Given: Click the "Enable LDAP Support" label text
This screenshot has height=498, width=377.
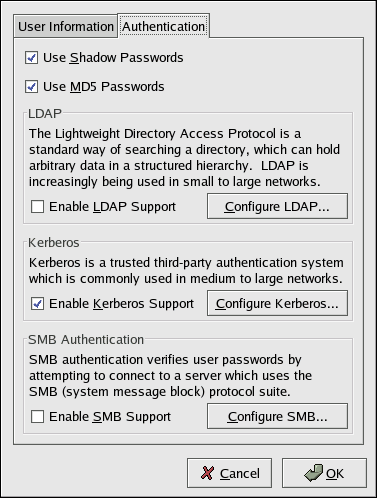Looking at the screenshot, I should click(112, 207).
